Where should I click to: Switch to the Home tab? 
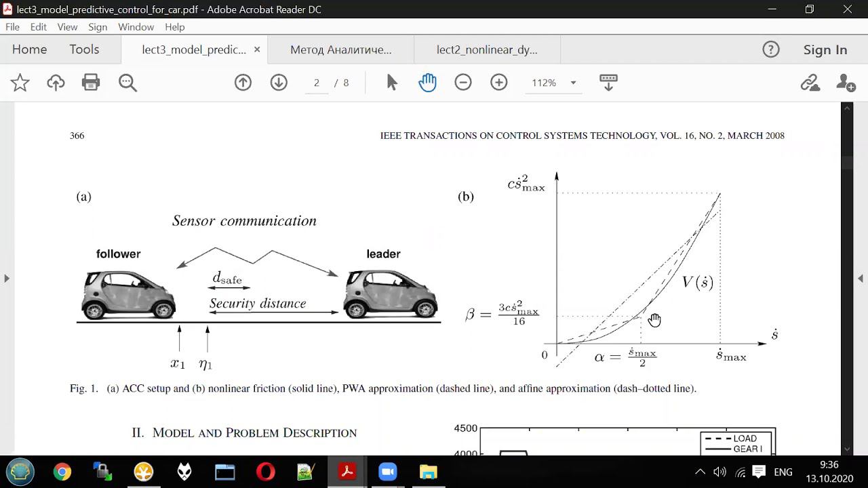click(29, 49)
